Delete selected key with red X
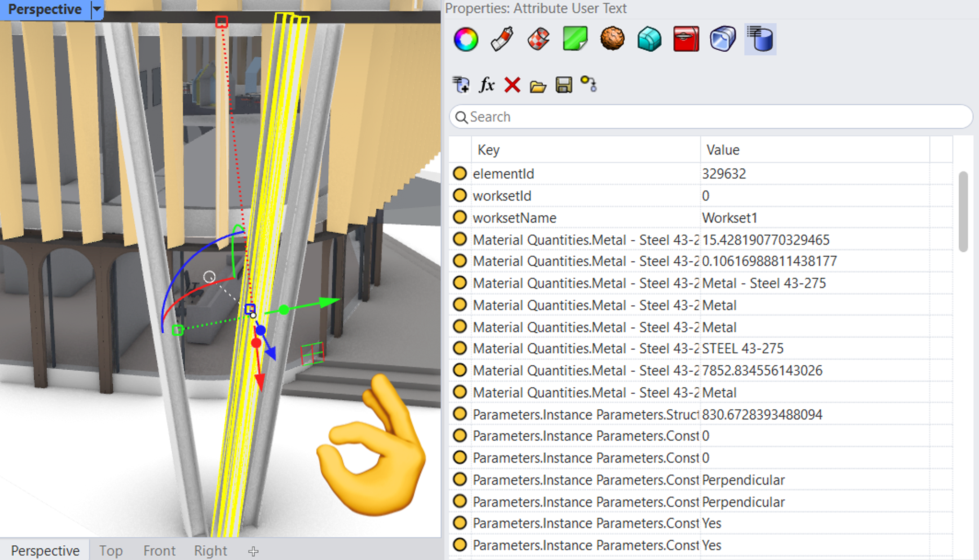 point(512,85)
